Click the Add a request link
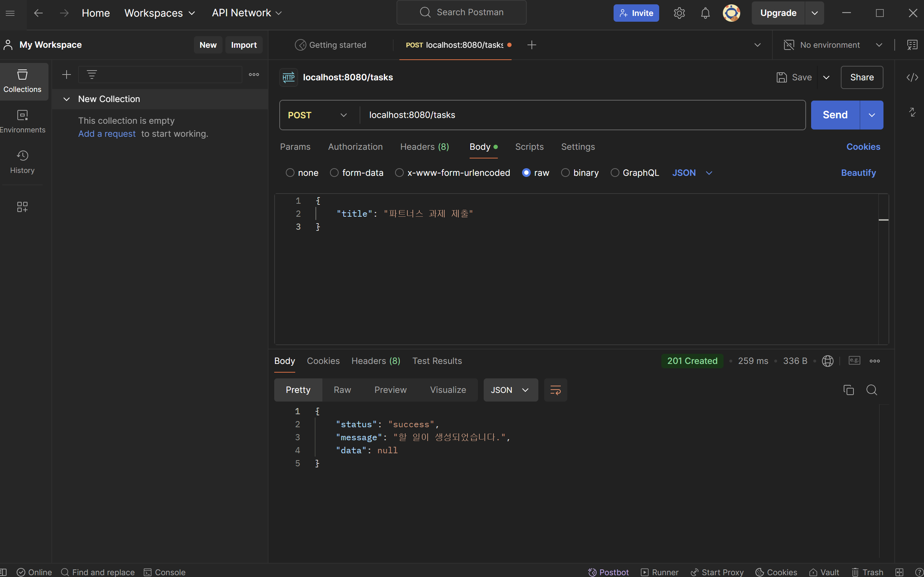Screen dimensions: 924x577 tap(106, 134)
